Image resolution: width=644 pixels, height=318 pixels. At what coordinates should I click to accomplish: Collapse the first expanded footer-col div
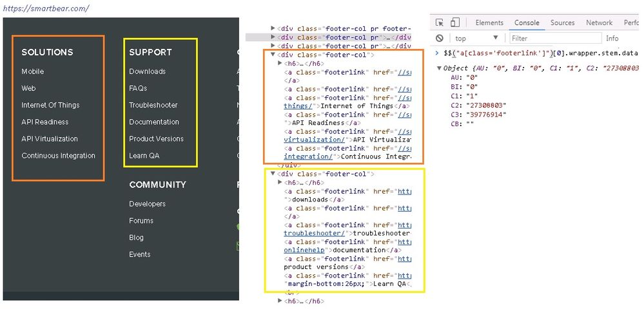pyautogui.click(x=273, y=55)
